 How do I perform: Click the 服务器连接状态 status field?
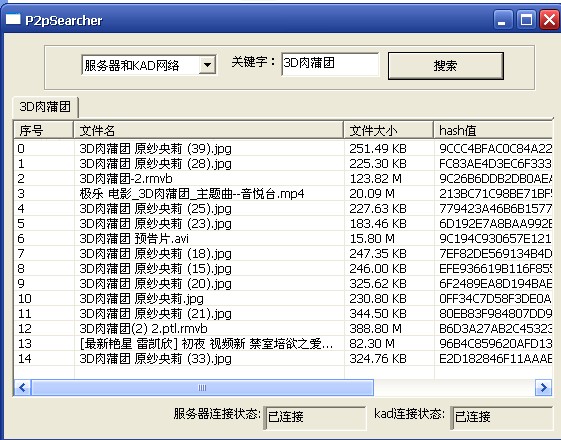315,417
